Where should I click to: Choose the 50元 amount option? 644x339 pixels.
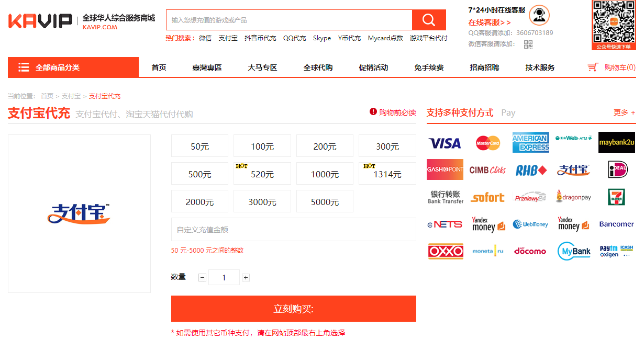[x=199, y=146]
